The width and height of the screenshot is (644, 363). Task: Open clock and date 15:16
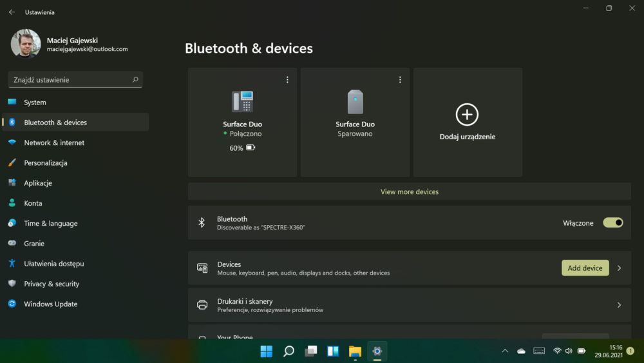[x=609, y=351]
